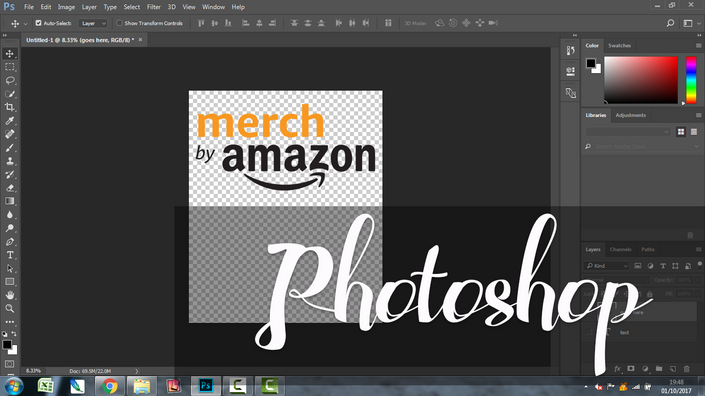Disable the Auto-Select checkbox

[x=38, y=23]
